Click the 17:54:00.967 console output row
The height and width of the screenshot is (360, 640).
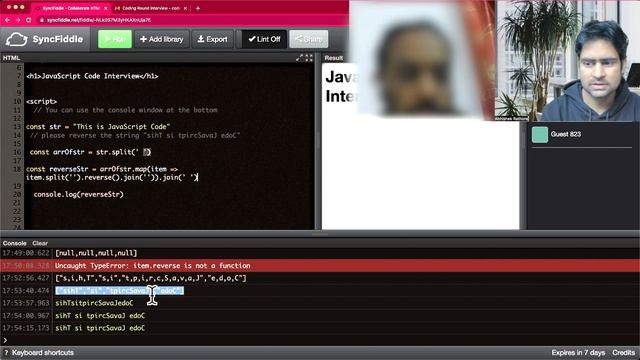(x=320, y=316)
